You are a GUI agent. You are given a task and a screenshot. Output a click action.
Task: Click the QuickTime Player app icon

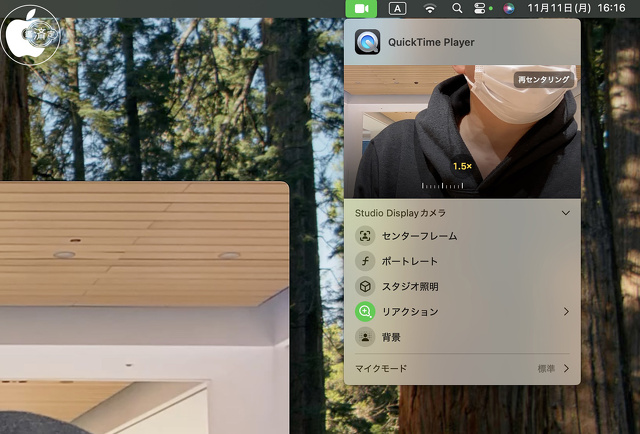[x=367, y=42]
